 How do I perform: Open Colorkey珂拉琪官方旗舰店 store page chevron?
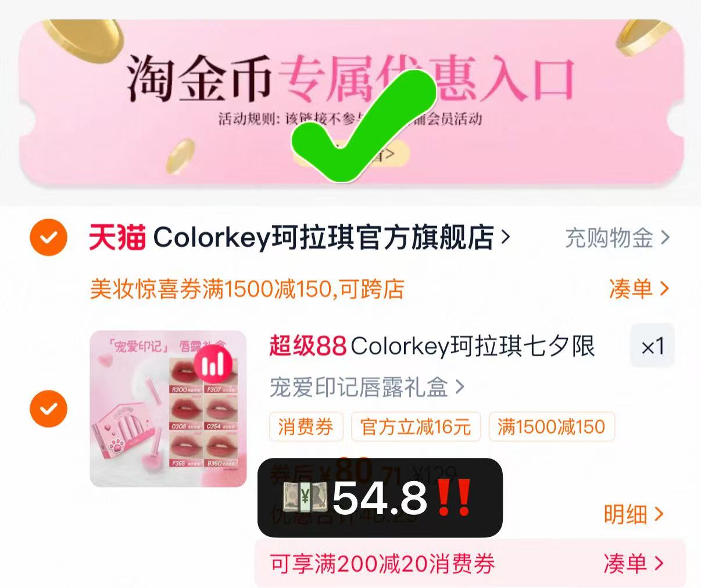click(x=505, y=237)
